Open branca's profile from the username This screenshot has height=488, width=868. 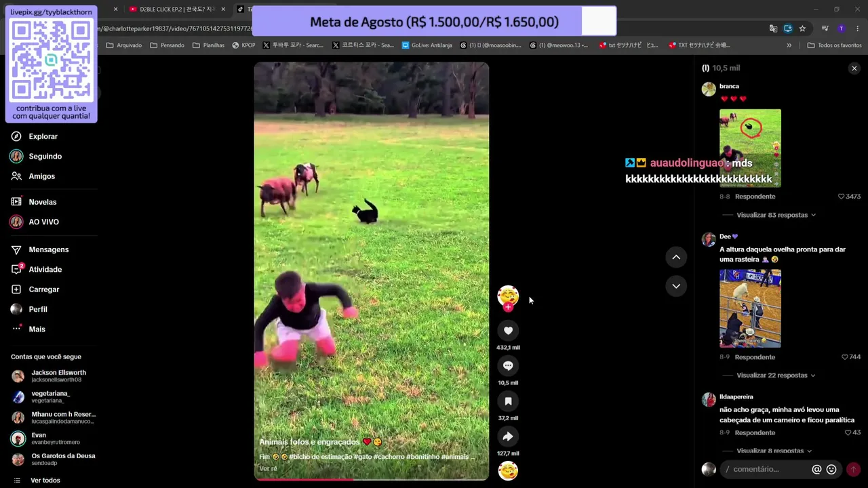pos(729,86)
